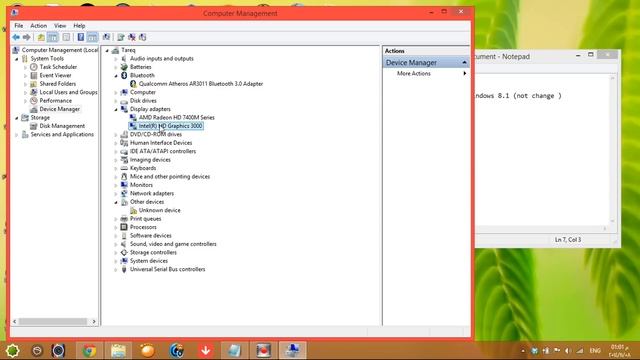This screenshot has width=640, height=360.
Task: Click the Disable device toolbar icon
Action: click(142, 37)
